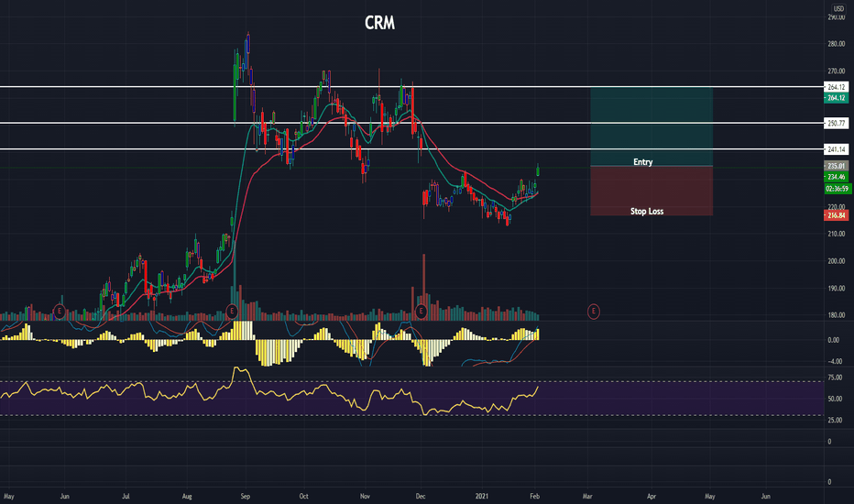This screenshot has width=854, height=504.
Task: Open the USD currency selector
Action: coord(838,9)
